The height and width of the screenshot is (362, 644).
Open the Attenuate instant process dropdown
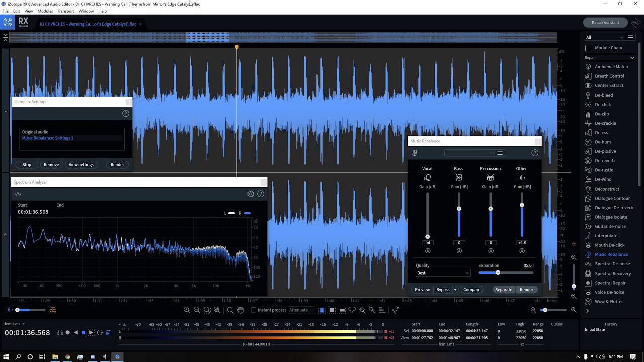[301, 310]
